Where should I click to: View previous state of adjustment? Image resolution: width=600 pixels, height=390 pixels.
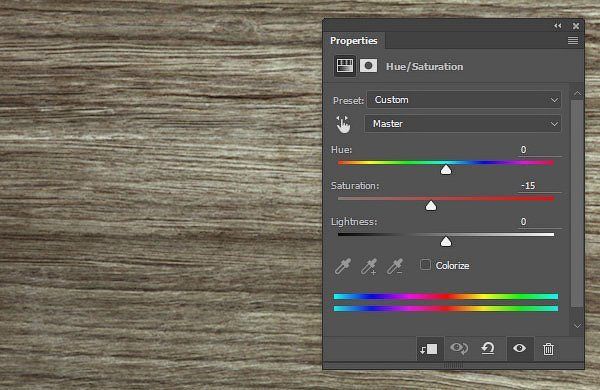point(459,348)
